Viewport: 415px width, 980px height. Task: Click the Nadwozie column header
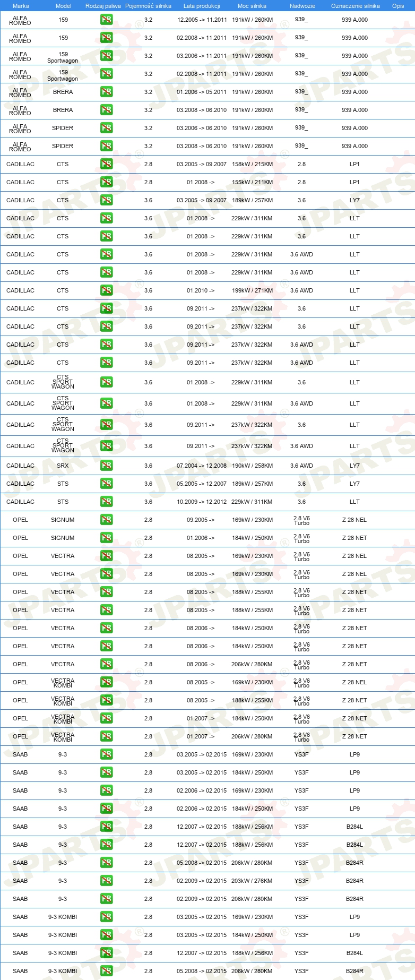[302, 6]
